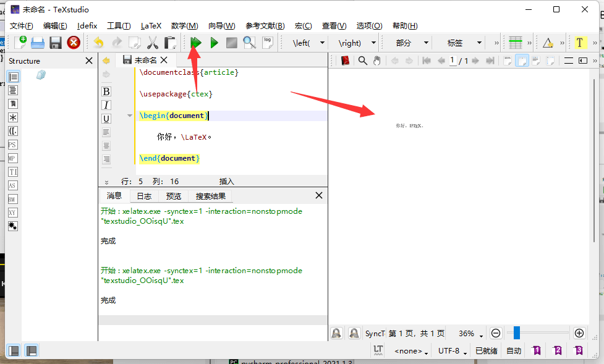The width and height of the screenshot is (604, 364).
Task: Cut the selection with the scissors icon
Action: [x=153, y=43]
